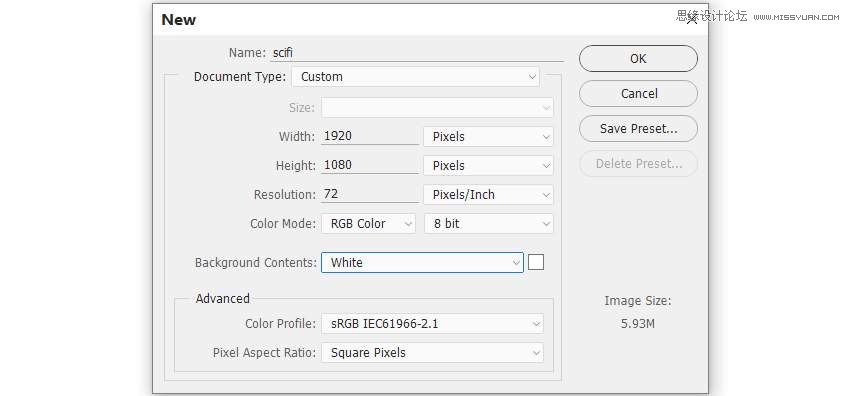Open the Height units dropdown

[x=488, y=166]
